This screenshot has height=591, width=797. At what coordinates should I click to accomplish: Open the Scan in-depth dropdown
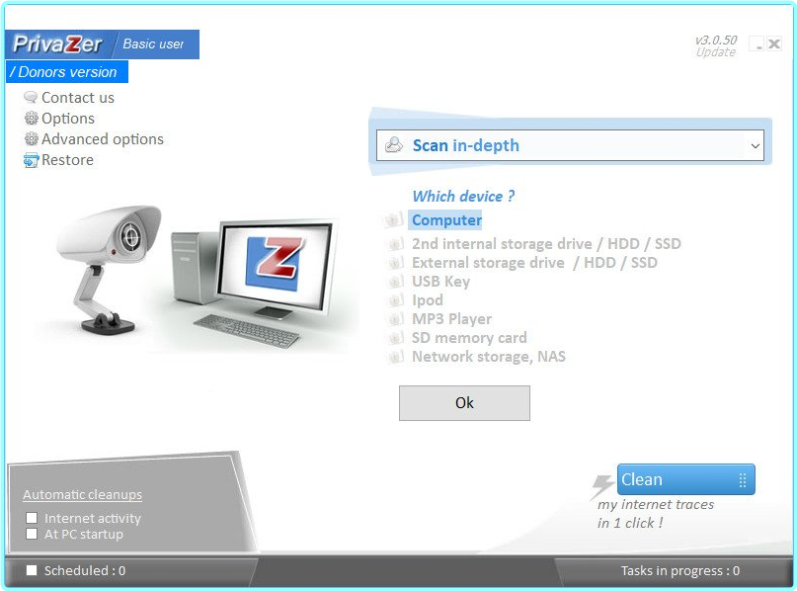coord(570,145)
